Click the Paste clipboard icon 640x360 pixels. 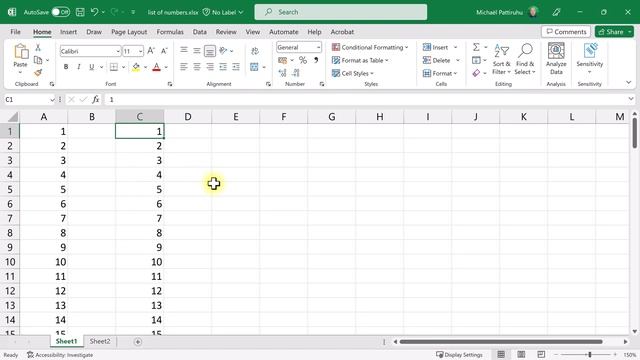tap(21, 52)
